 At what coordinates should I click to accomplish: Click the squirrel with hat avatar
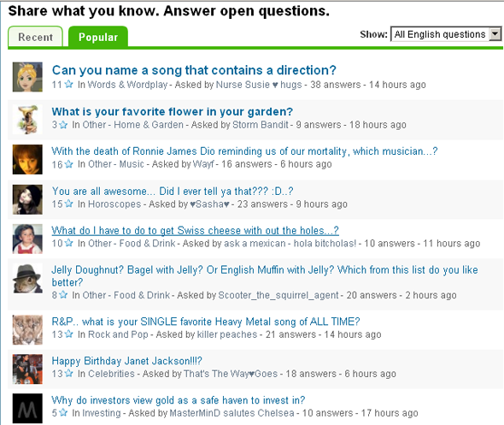click(x=27, y=279)
